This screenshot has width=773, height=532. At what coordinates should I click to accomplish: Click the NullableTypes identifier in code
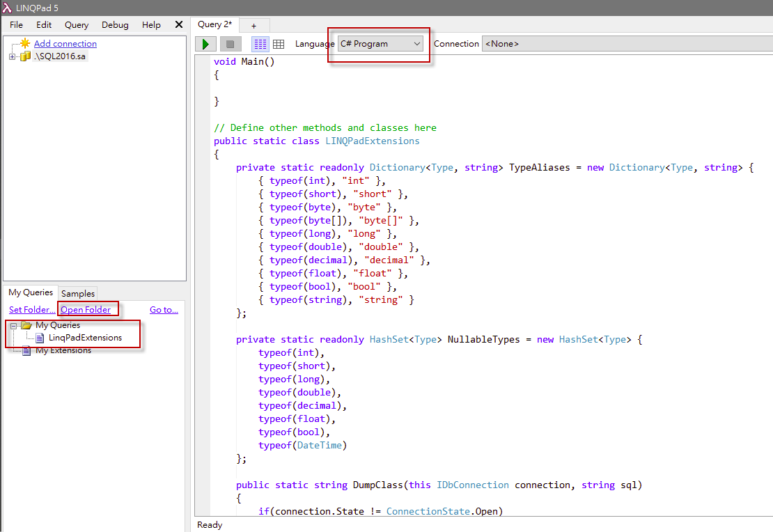[483, 340]
